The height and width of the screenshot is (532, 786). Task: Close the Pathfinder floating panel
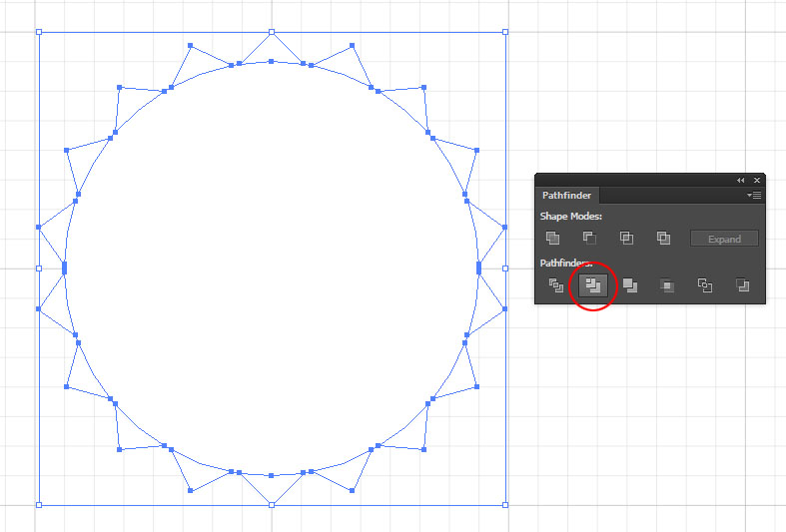click(x=757, y=180)
